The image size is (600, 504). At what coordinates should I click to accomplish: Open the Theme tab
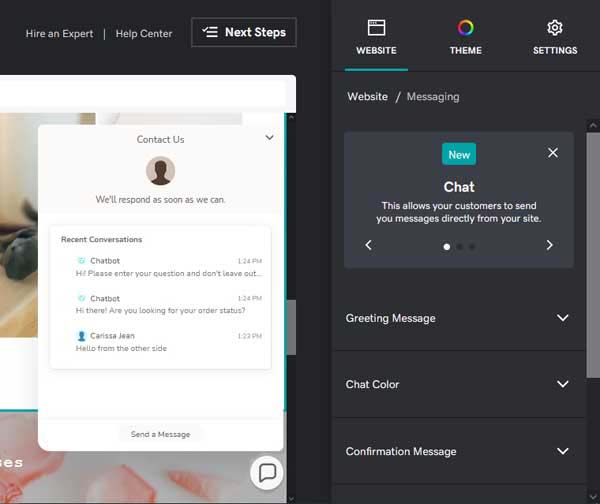465,37
